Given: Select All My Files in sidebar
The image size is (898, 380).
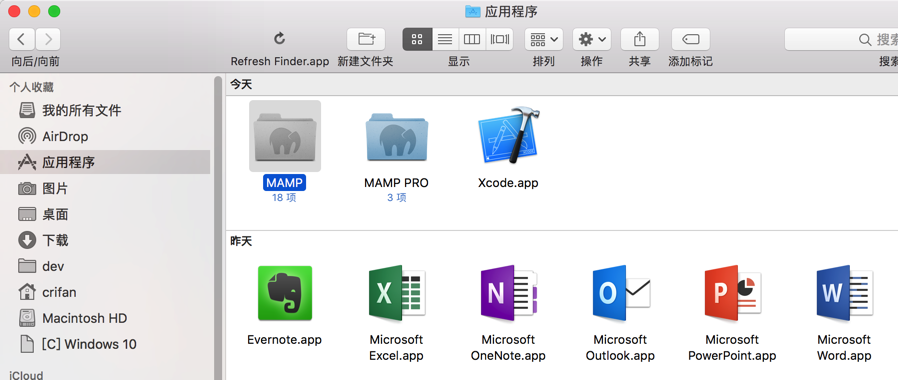Looking at the screenshot, I should 105,110.
